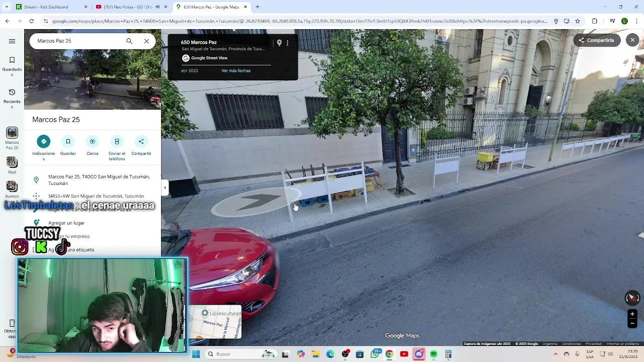Show hidden system tray icons chevron
This screenshot has width=644, height=362.
pos(555,354)
